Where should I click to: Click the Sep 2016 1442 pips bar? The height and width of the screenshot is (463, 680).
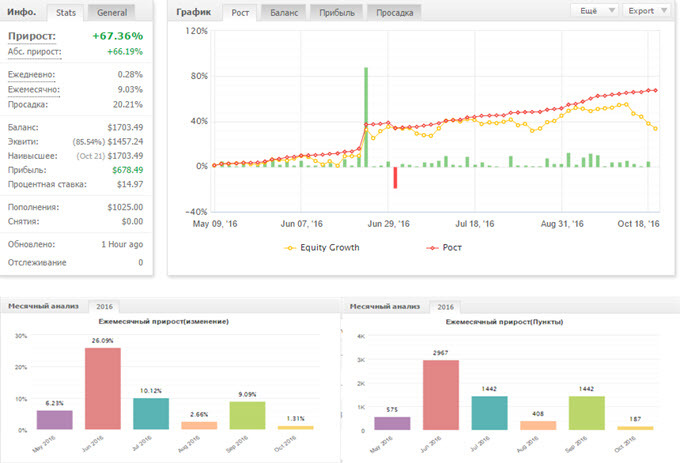point(586,413)
